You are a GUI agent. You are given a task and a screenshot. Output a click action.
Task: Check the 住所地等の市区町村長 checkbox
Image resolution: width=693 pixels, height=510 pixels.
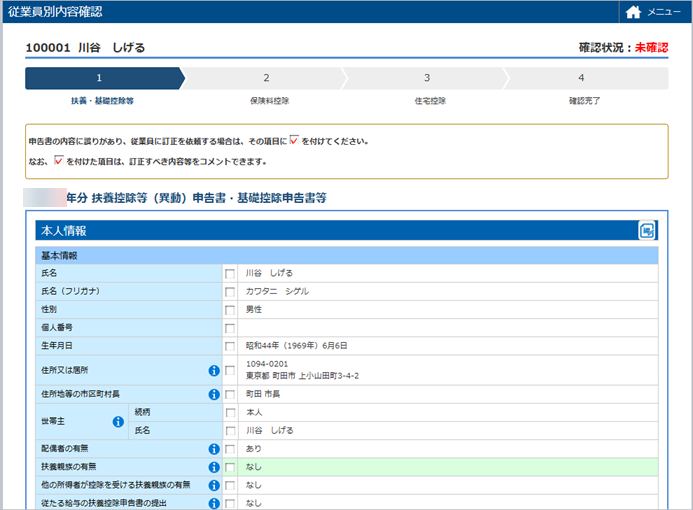coord(230,394)
